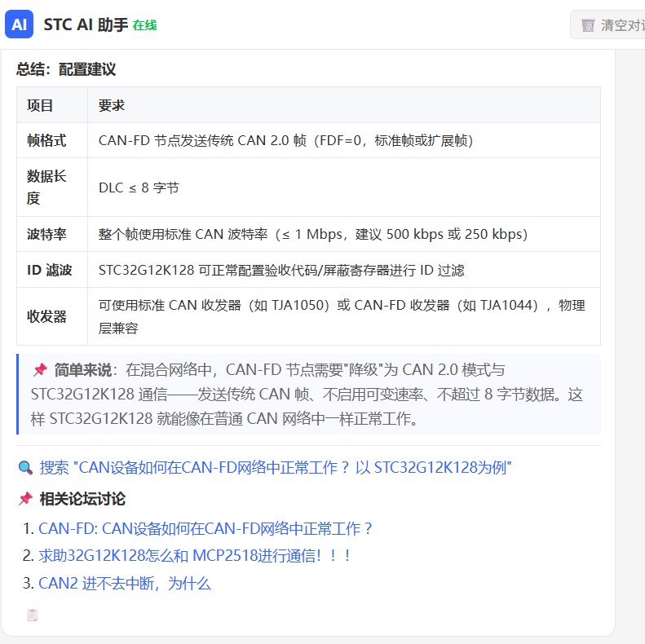Click the "ID 滤波" row label

(50, 270)
